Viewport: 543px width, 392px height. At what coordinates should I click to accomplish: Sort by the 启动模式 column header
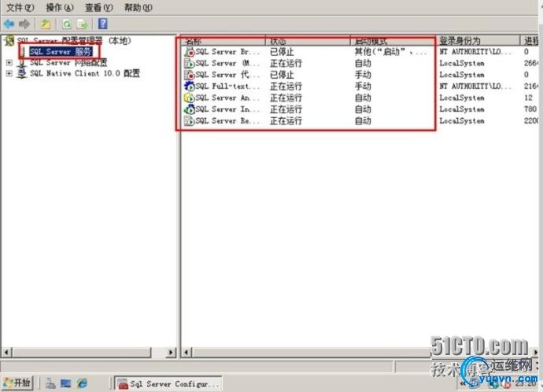[x=393, y=41]
